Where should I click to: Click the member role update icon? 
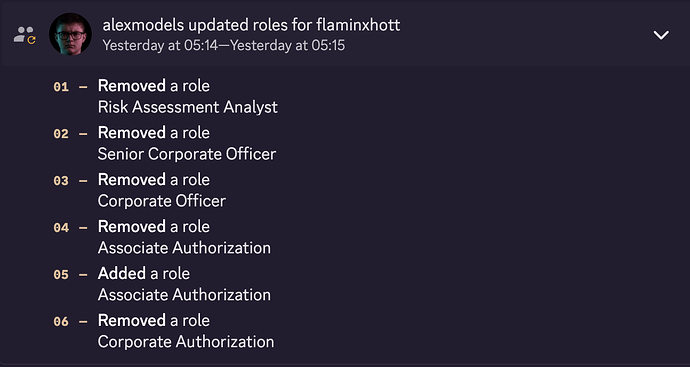pos(25,35)
